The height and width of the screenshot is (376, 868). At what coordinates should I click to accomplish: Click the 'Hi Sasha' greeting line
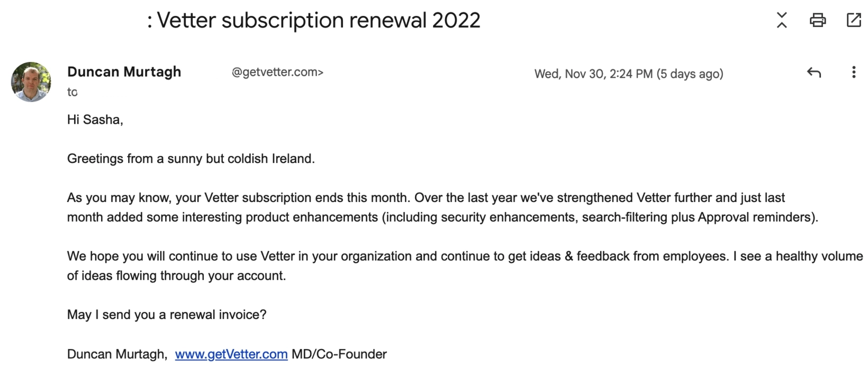tap(95, 119)
